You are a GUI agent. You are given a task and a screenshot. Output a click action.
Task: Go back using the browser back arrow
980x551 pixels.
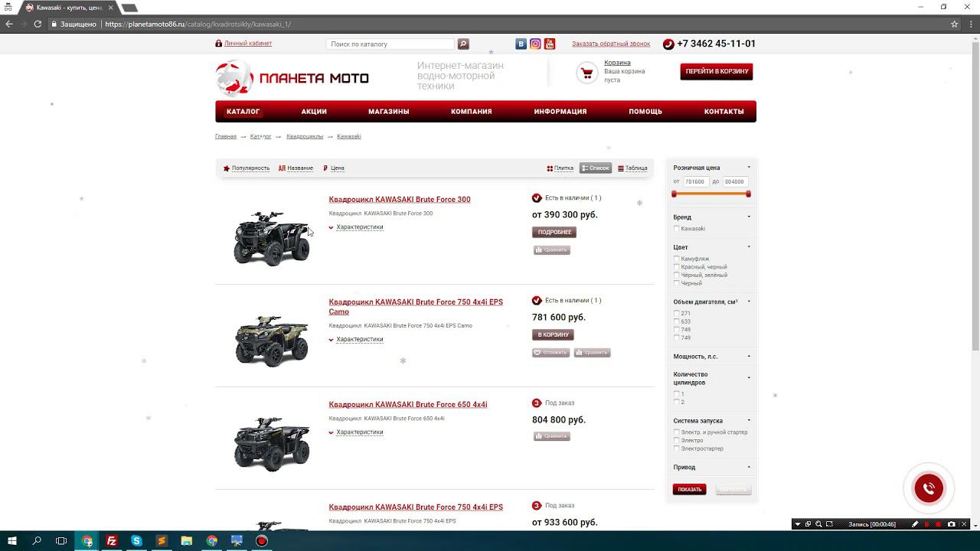pyautogui.click(x=9, y=24)
